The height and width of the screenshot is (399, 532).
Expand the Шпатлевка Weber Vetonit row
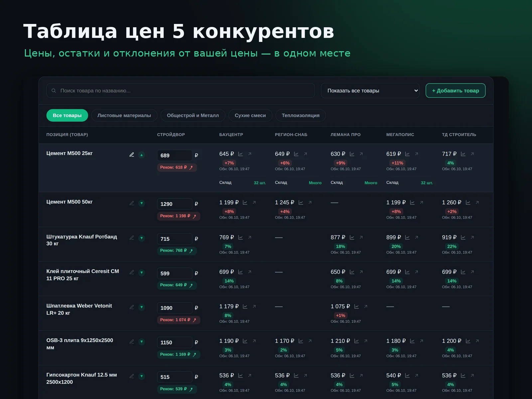pyautogui.click(x=142, y=307)
